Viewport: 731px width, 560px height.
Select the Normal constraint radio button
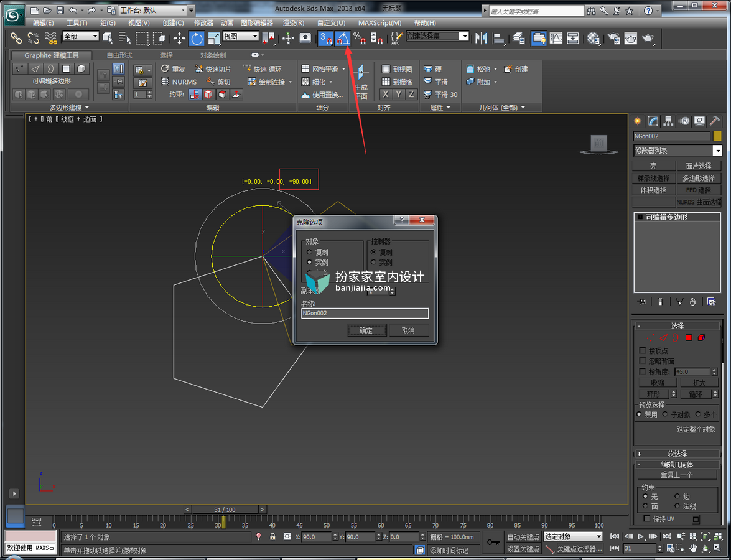point(677,506)
